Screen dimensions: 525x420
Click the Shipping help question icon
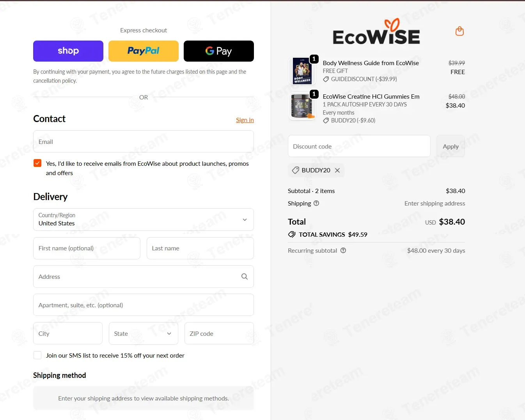point(316,203)
